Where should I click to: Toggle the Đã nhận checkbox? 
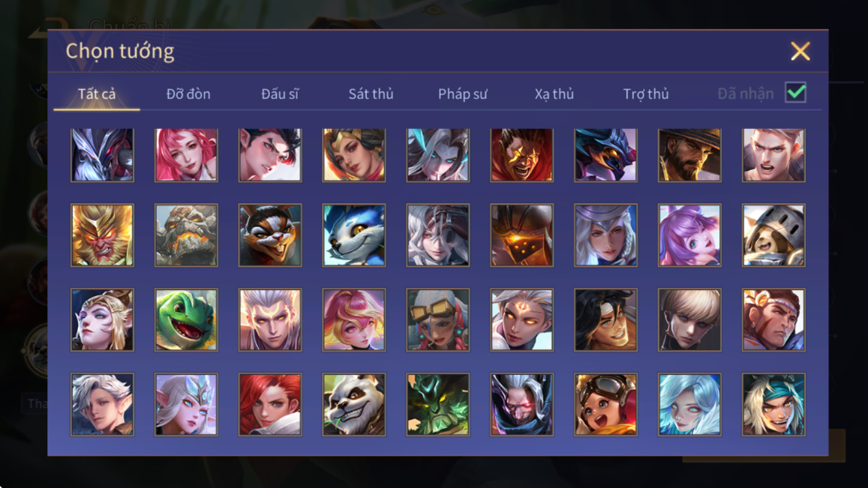coord(795,92)
